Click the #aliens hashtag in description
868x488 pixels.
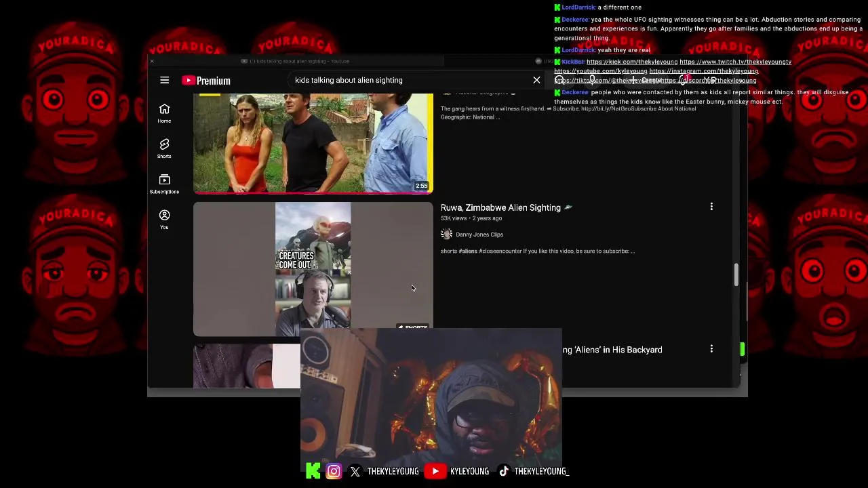point(468,251)
